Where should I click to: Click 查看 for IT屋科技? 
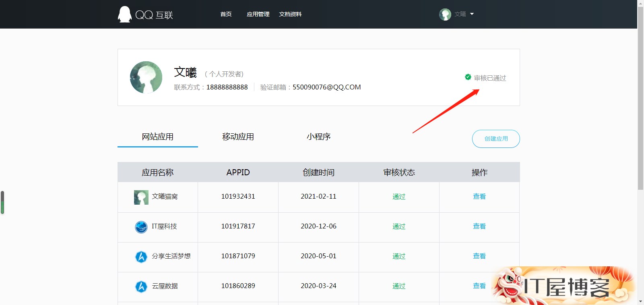point(479,226)
